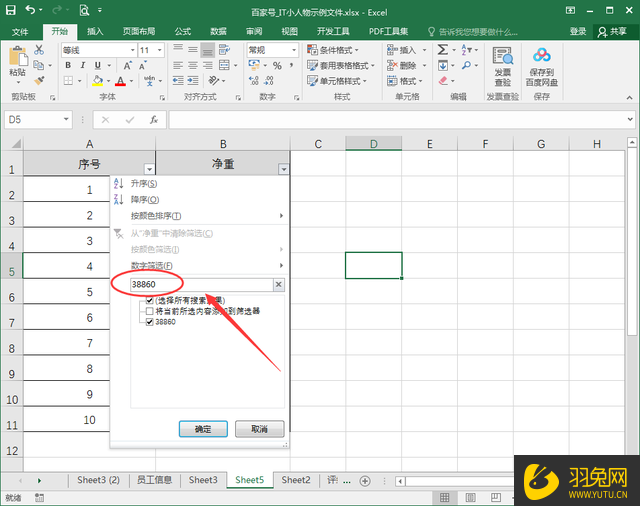Switch to the 开发工具 ribbon tab
Image resolution: width=640 pixels, height=506 pixels.
pyautogui.click(x=333, y=31)
